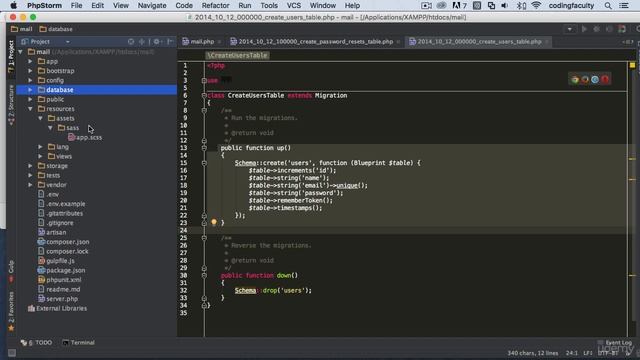Expand the storage folder
The image size is (640, 360).
[30, 166]
